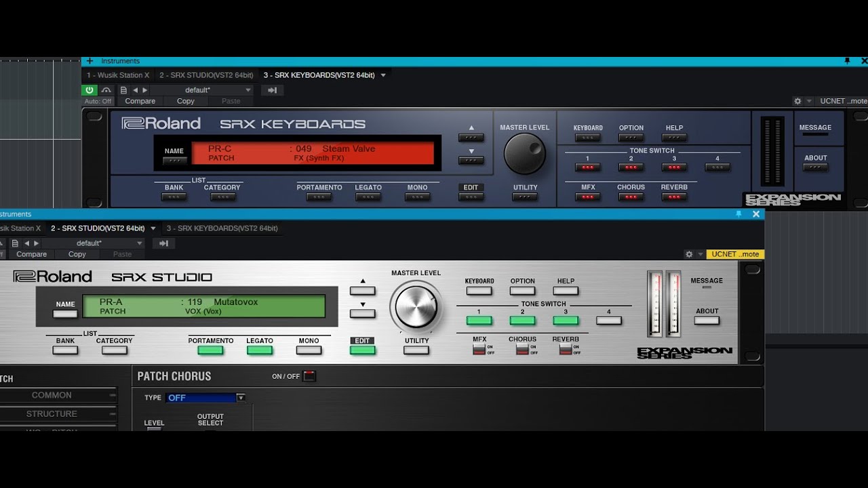
Task: Switch to 1 - Wusik Station X tab in upper window
Action: [x=118, y=75]
